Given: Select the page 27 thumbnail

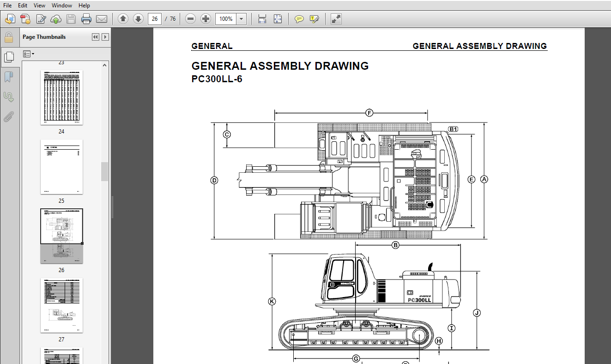Looking at the screenshot, I should click(61, 305).
